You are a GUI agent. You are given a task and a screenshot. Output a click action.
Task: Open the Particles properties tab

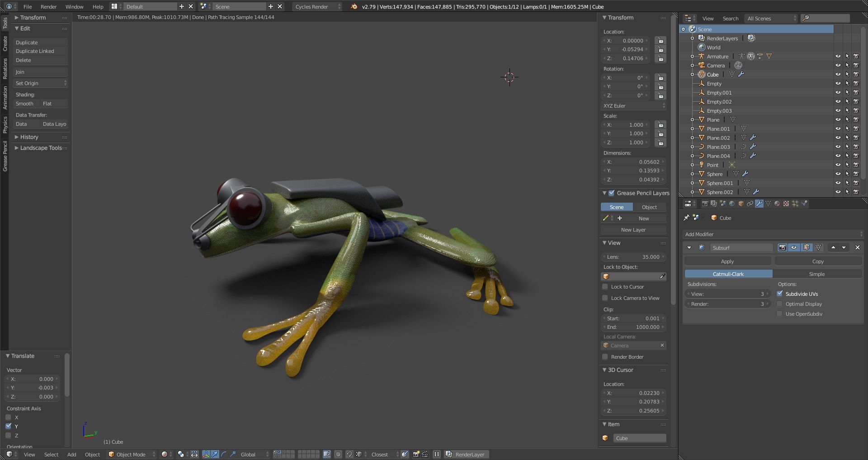tap(795, 204)
